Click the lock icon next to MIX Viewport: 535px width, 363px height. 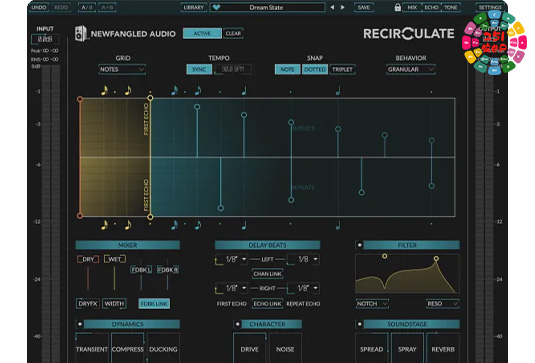click(397, 7)
